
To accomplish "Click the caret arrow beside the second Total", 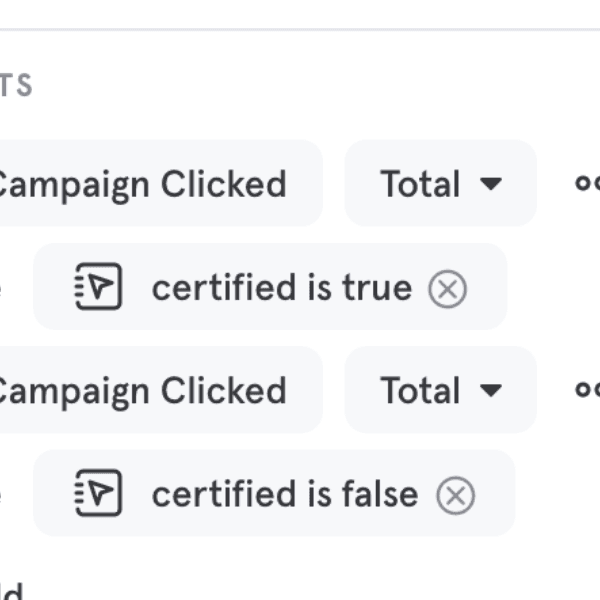I will pos(490,391).
